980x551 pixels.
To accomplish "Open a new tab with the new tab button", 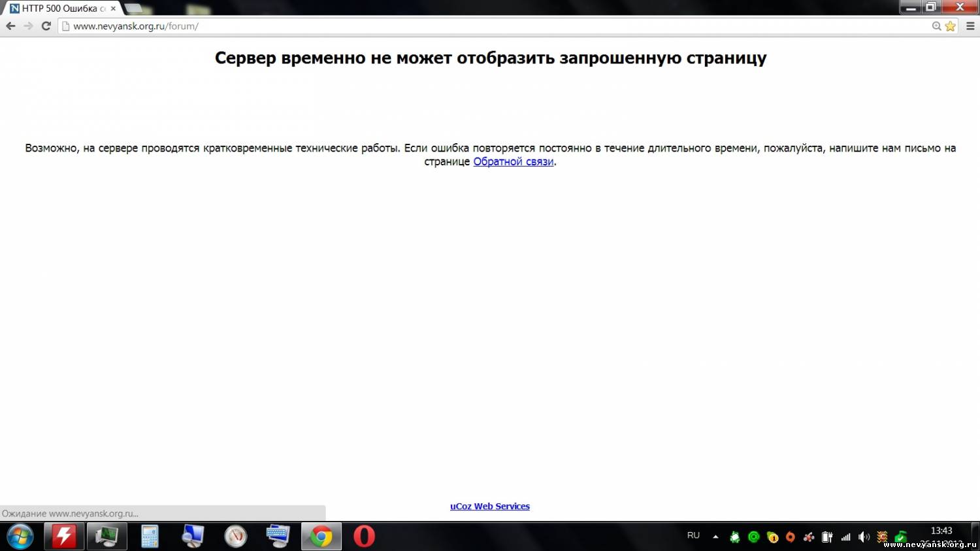I will [134, 8].
